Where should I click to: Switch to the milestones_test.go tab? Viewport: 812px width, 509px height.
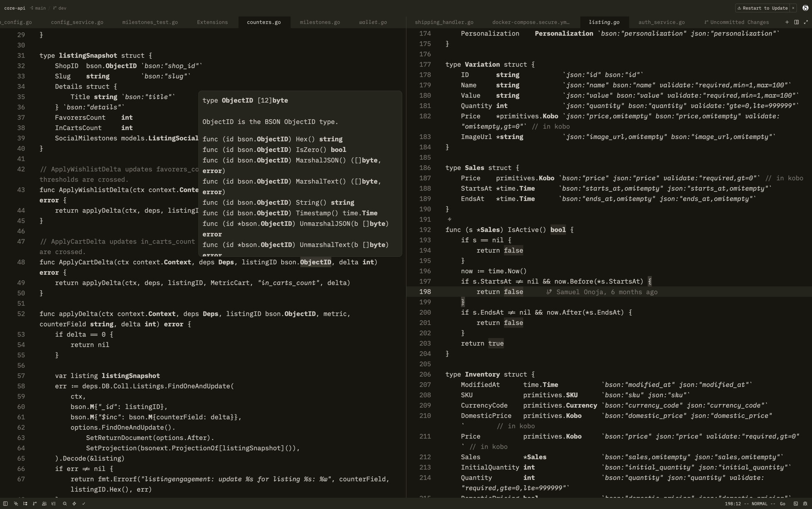[x=150, y=22]
